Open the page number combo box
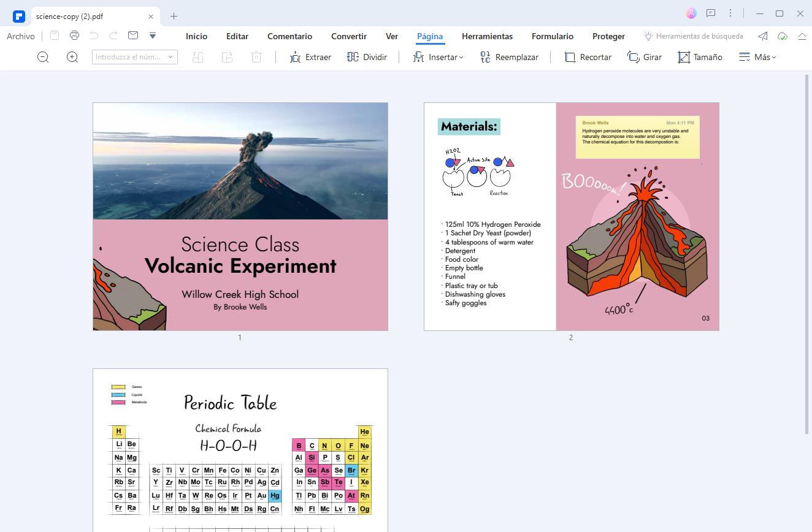The width and height of the screenshot is (812, 532). coord(135,57)
